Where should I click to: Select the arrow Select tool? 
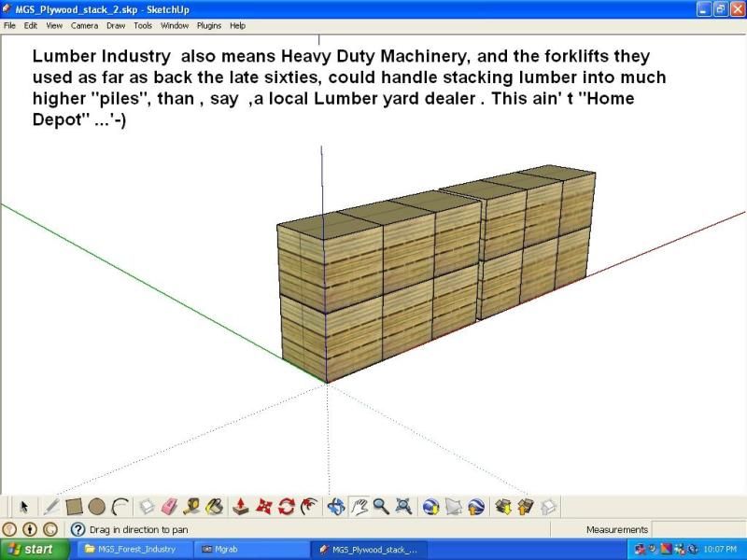24,507
